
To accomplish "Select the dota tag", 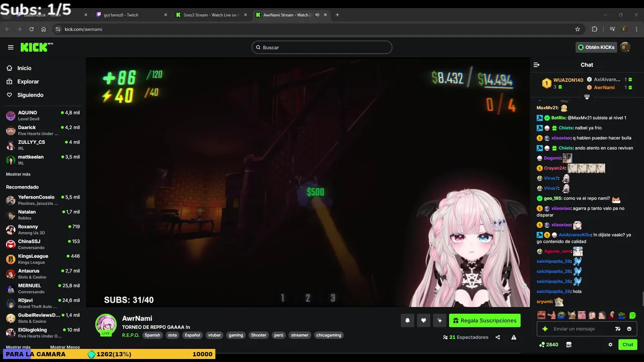I will [173, 335].
